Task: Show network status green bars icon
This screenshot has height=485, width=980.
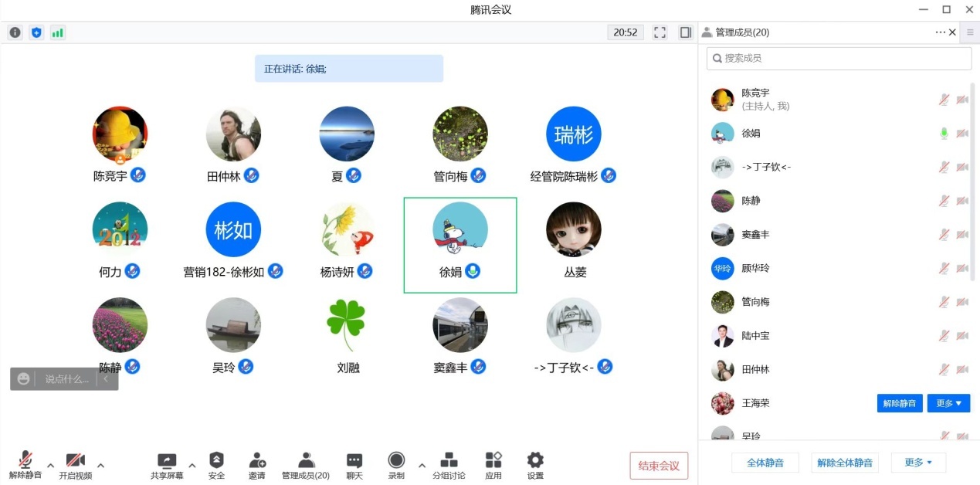Action: pyautogui.click(x=58, y=32)
